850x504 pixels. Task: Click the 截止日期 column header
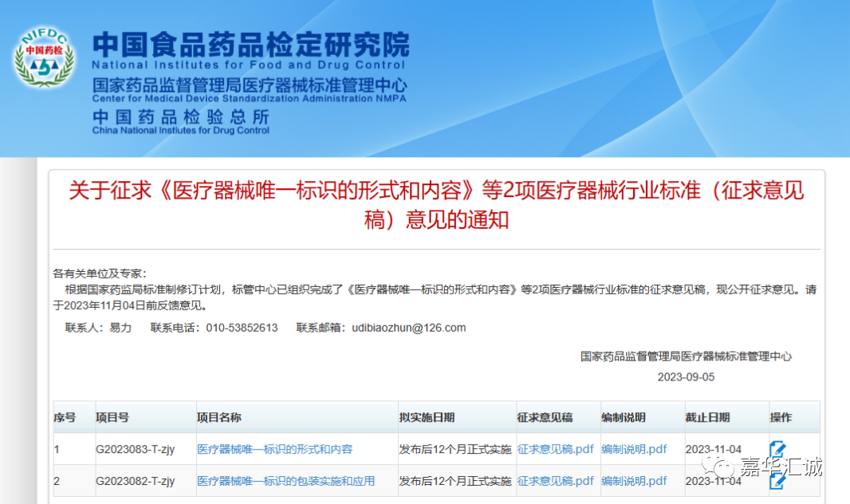point(707,418)
